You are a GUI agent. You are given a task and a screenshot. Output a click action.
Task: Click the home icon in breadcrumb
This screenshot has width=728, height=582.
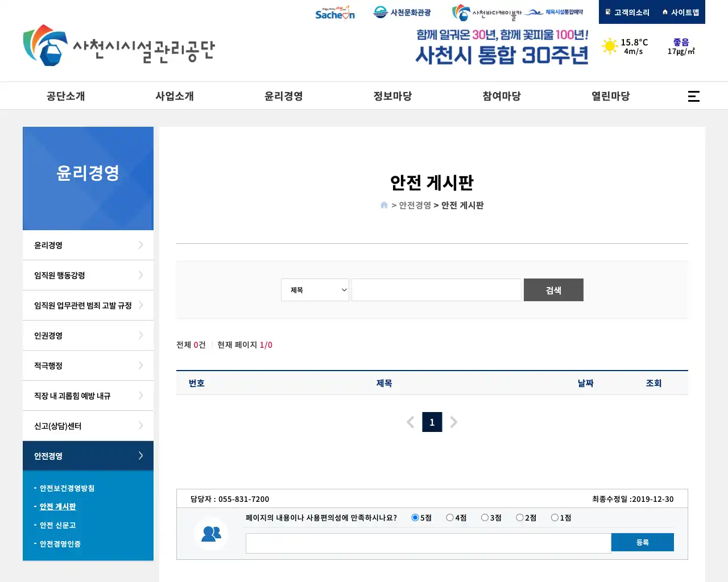pyautogui.click(x=384, y=205)
